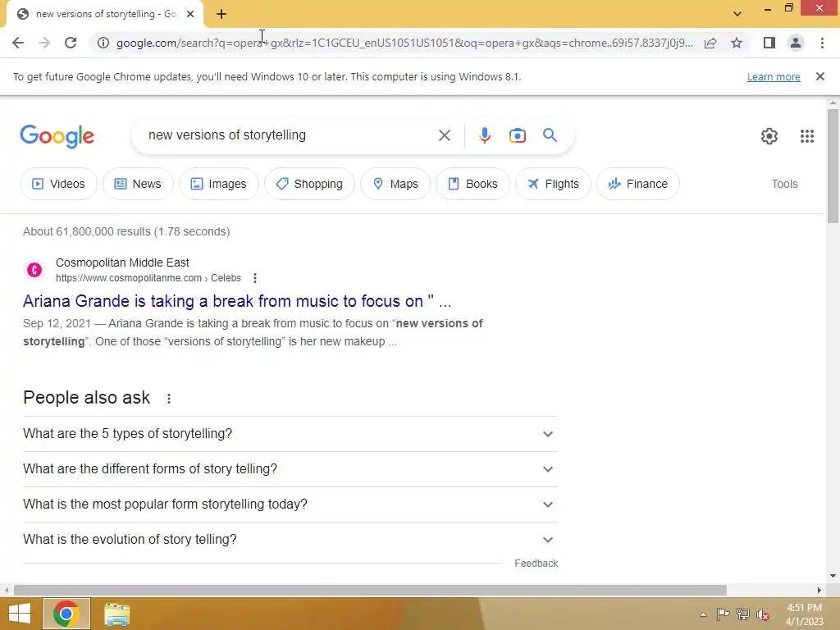Image resolution: width=840 pixels, height=630 pixels.
Task: Click the Cosmopolitan Middle East site icon
Action: click(34, 269)
